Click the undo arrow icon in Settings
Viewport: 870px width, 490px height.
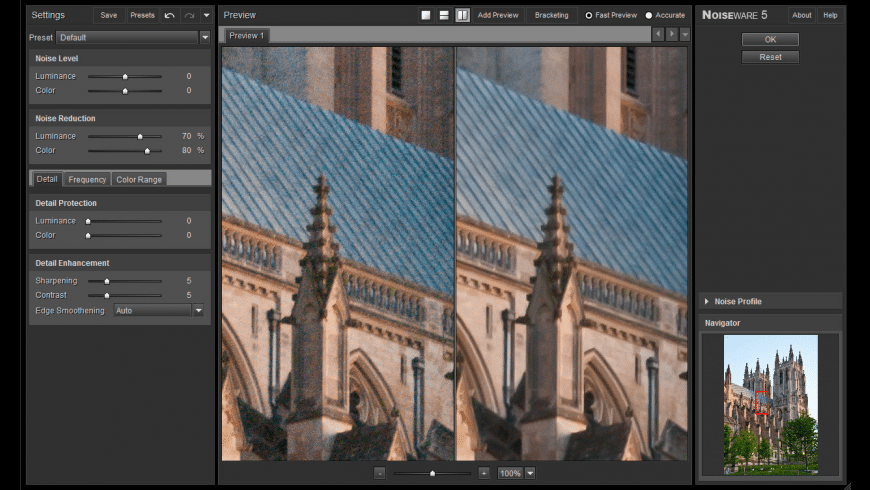tap(169, 15)
